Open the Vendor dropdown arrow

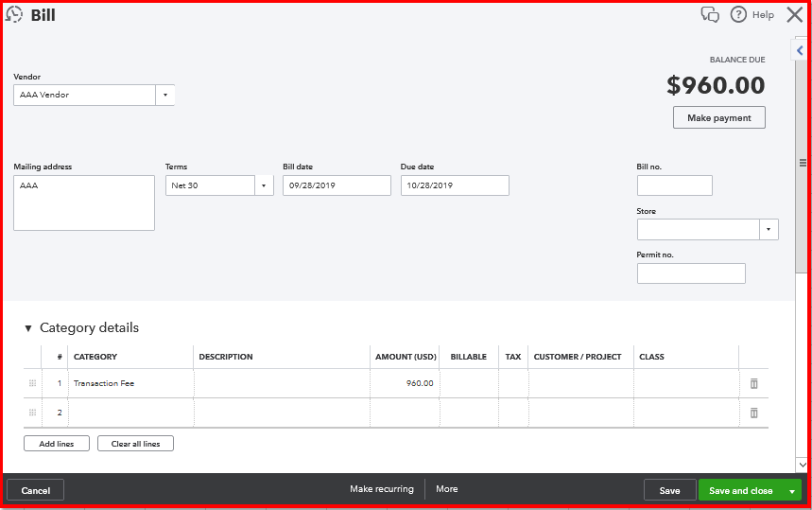point(165,95)
